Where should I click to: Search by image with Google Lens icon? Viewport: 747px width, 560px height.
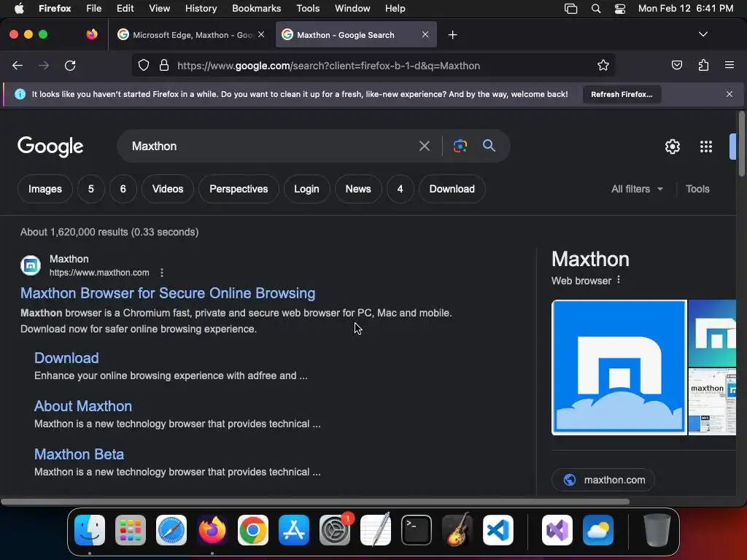coord(460,146)
